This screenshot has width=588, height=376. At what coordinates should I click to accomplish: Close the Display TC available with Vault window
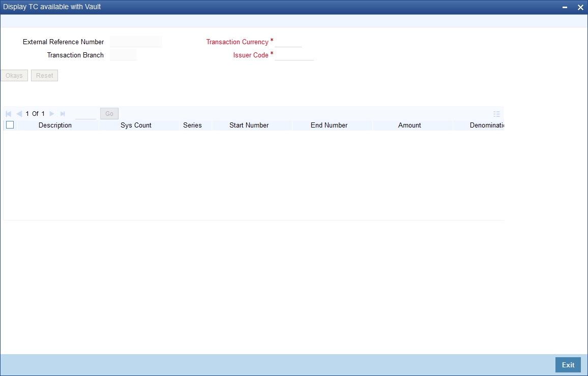click(580, 8)
